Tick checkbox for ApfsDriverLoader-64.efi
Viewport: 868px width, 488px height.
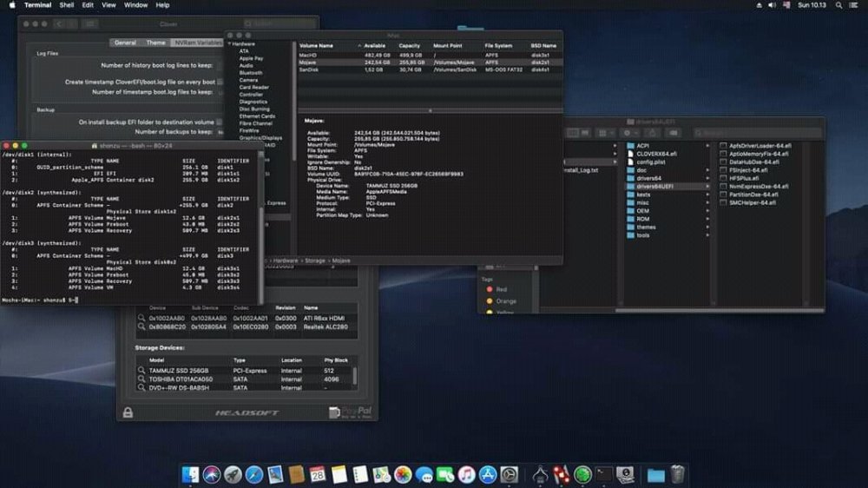pyautogui.click(x=723, y=146)
